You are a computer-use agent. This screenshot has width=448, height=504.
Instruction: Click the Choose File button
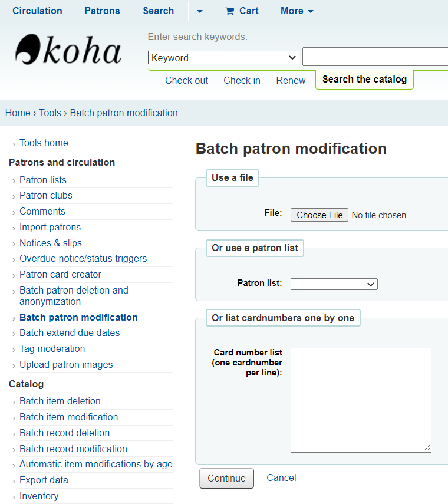(x=319, y=215)
